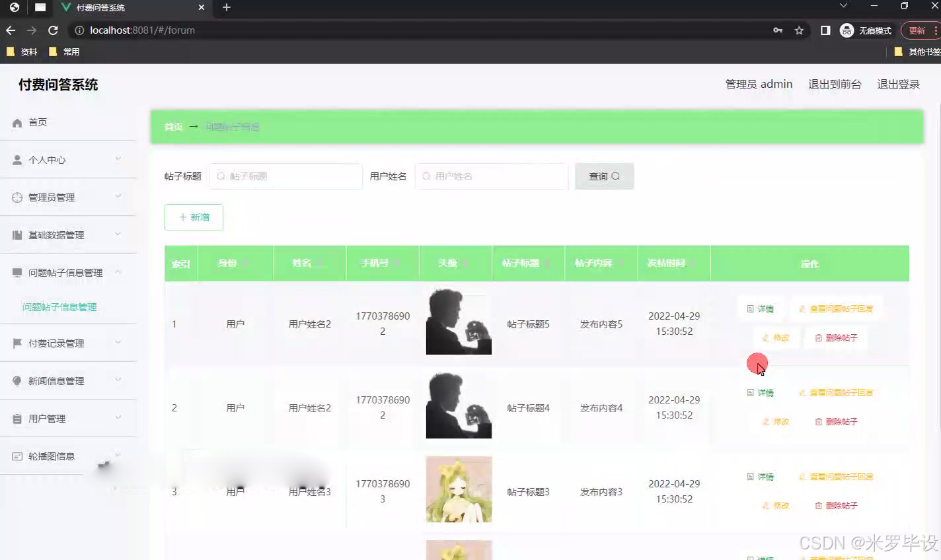The height and width of the screenshot is (560, 941).
Task: Collapse the 问题帖子信息管理 section
Action: tap(118, 271)
